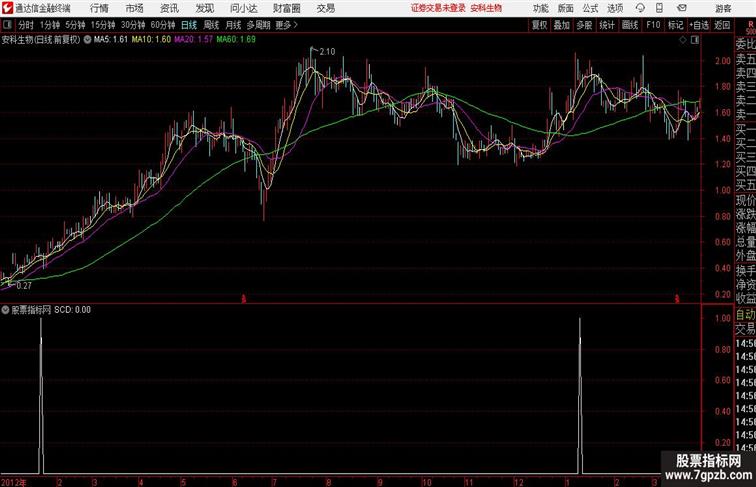
Task: Click the MA20: 1.57 indicator label
Action: coord(193,40)
